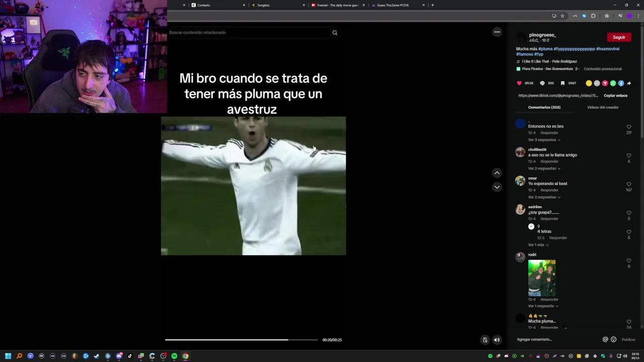Screen dimensions: 644x362
Task: Expand 'Ver 3 respuestas'
Action: 544,140
